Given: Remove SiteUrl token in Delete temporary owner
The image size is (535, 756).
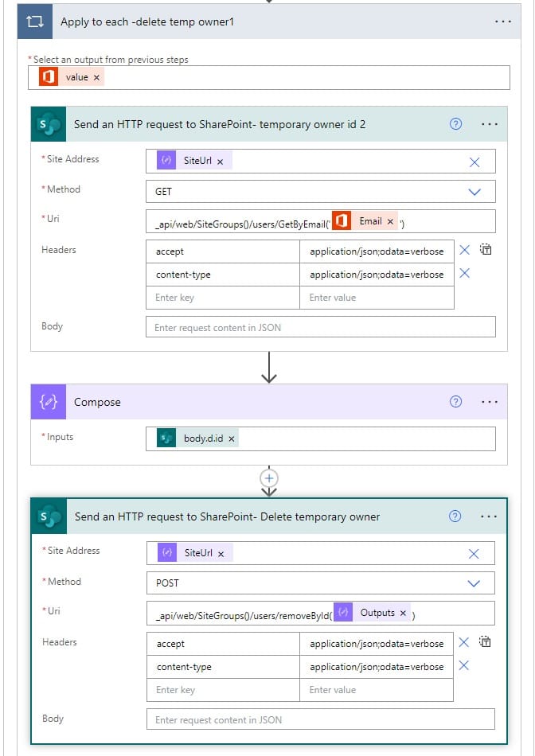Looking at the screenshot, I should [x=221, y=554].
